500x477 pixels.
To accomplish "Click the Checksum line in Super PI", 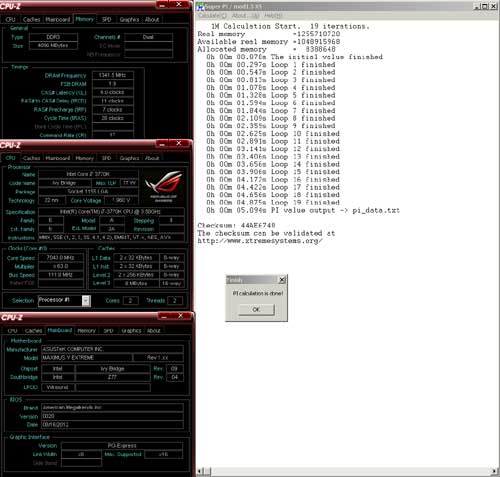I will [x=236, y=225].
